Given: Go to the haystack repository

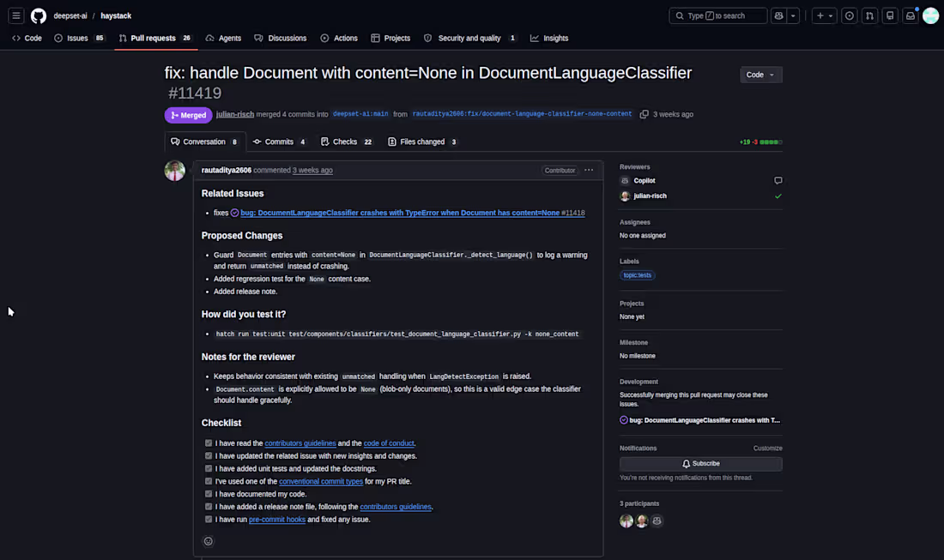Looking at the screenshot, I should tap(116, 15).
